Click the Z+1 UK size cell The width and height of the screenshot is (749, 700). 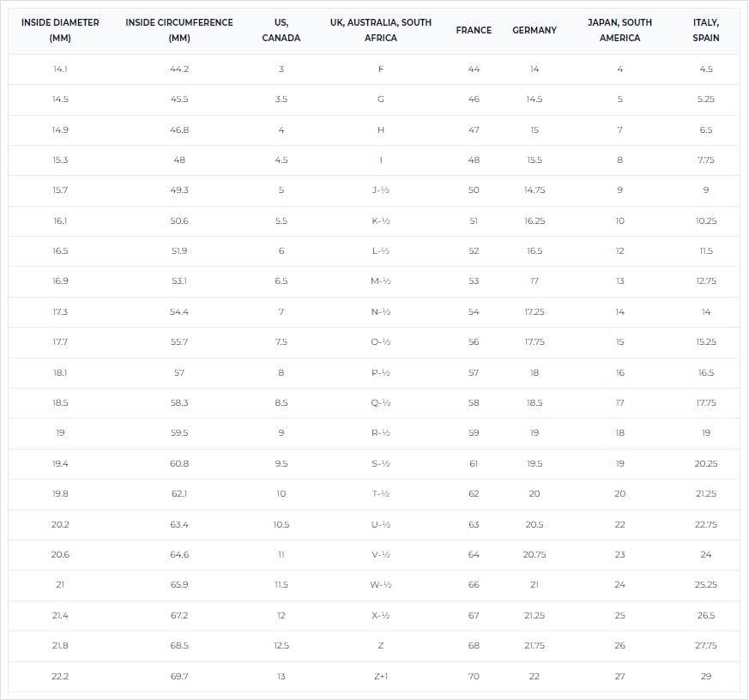tap(381, 676)
